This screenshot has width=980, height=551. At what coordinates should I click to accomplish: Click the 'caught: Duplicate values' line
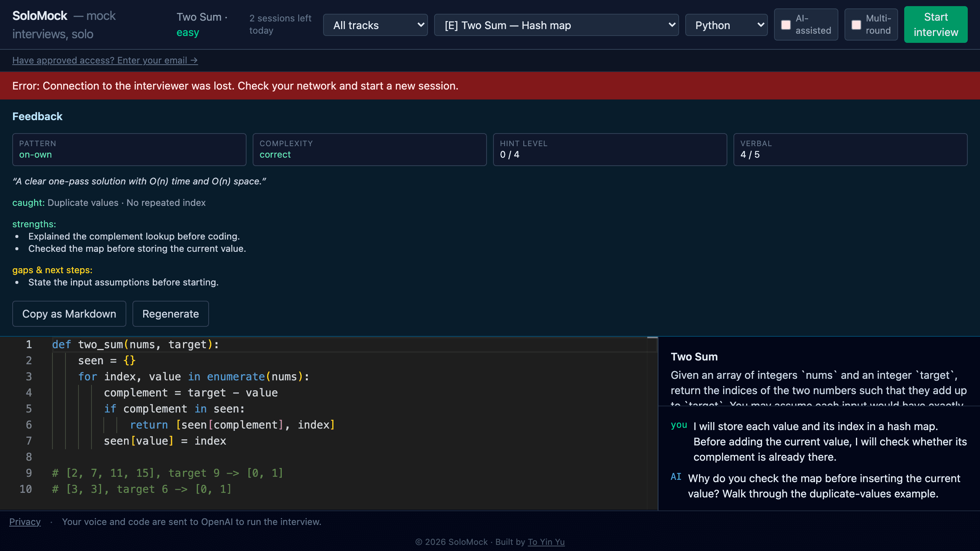(109, 203)
